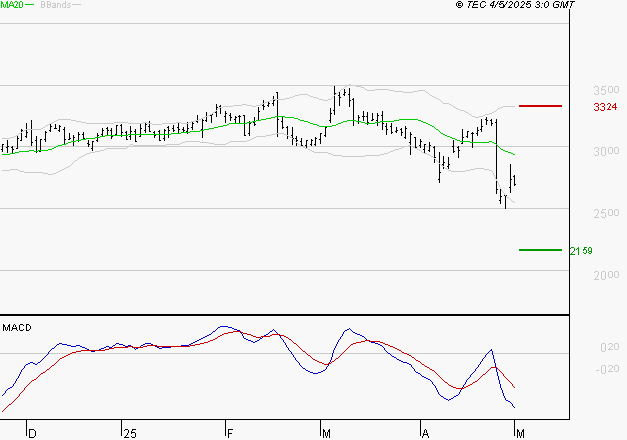Click the 2500 price axis label
The width and height of the screenshot is (627, 440).
pyautogui.click(x=606, y=213)
